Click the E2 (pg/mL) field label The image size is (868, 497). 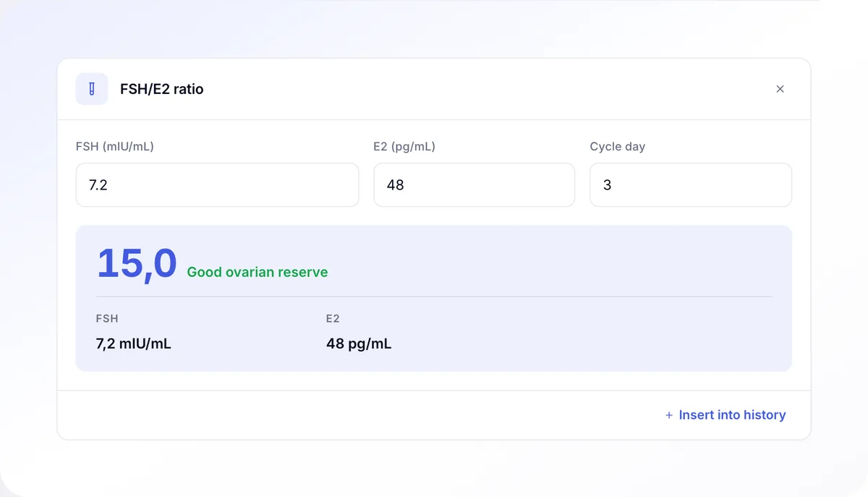404,146
